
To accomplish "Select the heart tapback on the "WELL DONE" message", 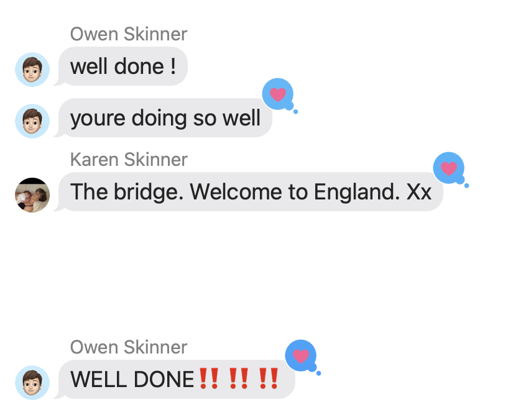I will tap(301, 356).
